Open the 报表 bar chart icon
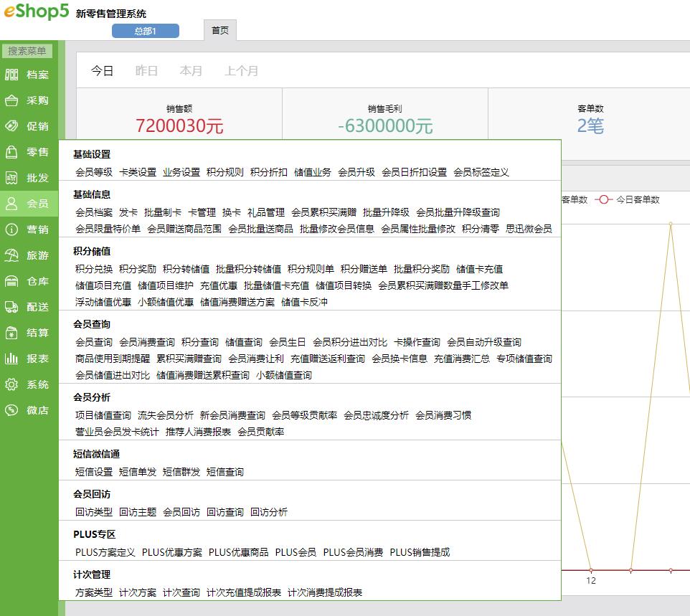The width and height of the screenshot is (690, 616). click(x=11, y=359)
